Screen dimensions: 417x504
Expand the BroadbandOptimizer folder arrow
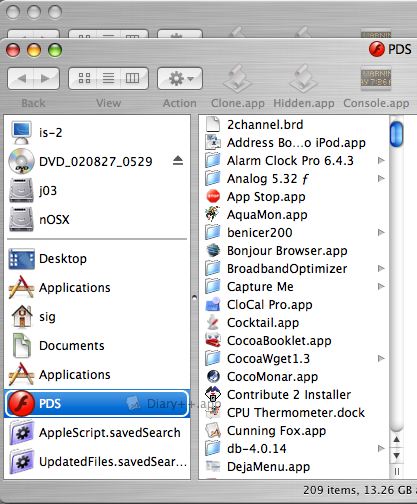tap(381, 269)
